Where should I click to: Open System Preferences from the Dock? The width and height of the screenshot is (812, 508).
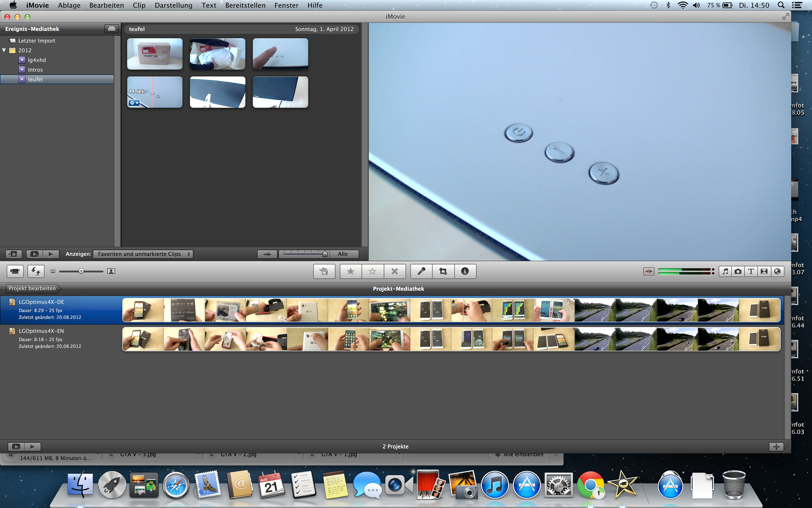click(558, 485)
